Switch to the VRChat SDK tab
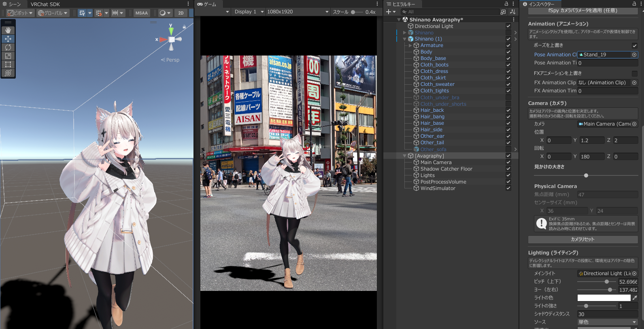Viewport: 644px width, 329px height. coord(45,4)
